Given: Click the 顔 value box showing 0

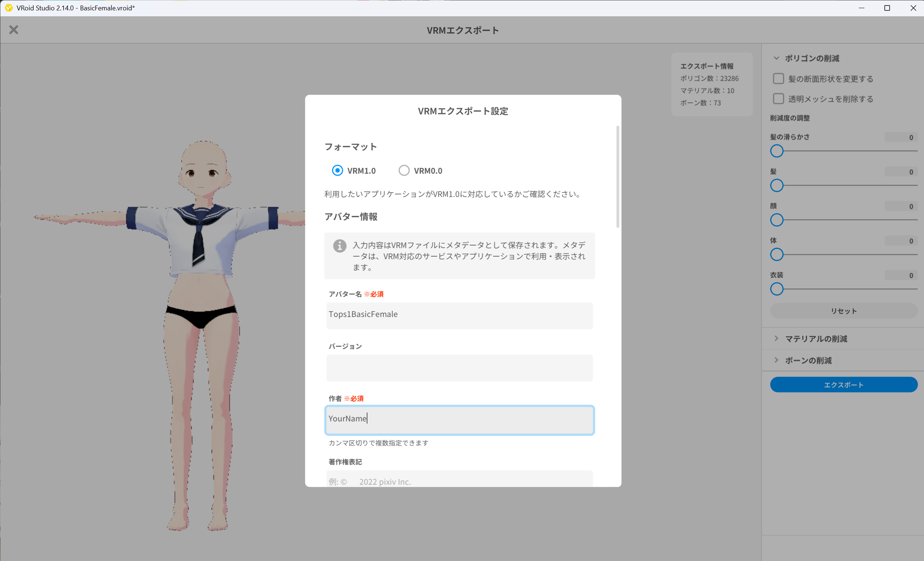Looking at the screenshot, I should coord(901,206).
